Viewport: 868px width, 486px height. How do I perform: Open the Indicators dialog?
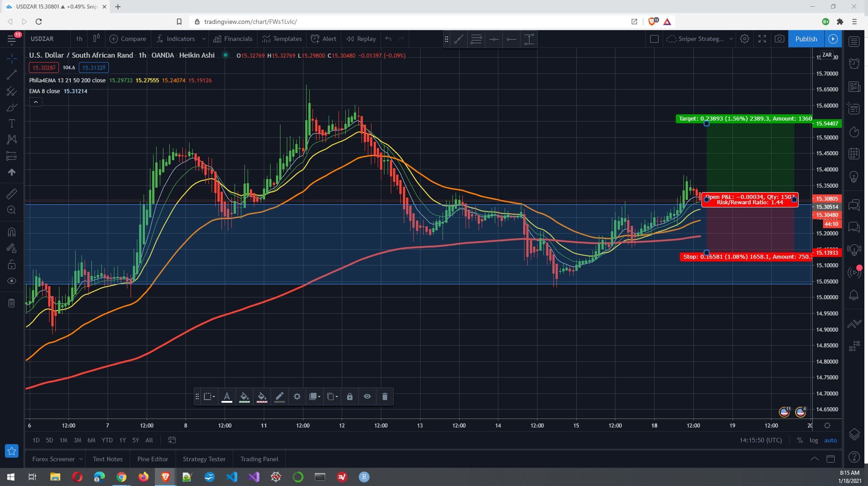[176, 39]
